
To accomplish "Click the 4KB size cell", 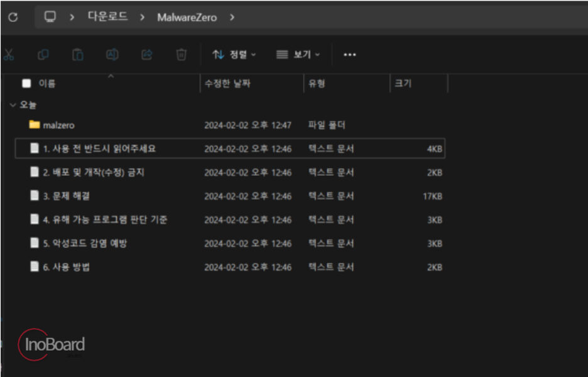I will [435, 148].
